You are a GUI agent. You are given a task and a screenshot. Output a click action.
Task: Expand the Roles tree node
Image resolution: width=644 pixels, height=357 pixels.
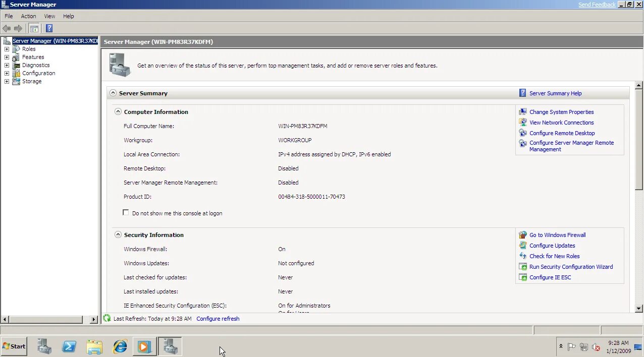pos(7,49)
